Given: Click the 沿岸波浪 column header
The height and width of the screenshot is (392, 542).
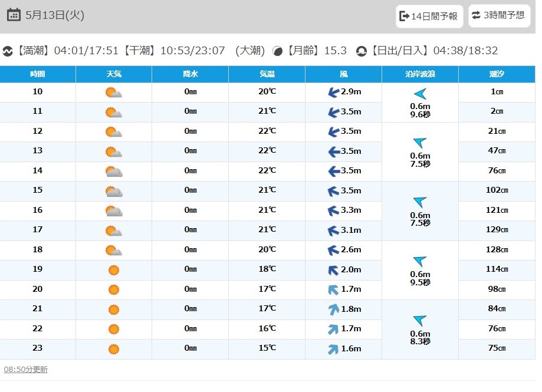Looking at the screenshot, I should (x=421, y=74).
